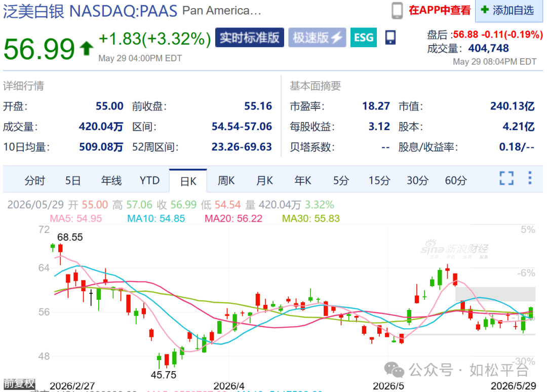547x392 pixels.
Task: Switch to the 月K tab
Action: tap(264, 181)
